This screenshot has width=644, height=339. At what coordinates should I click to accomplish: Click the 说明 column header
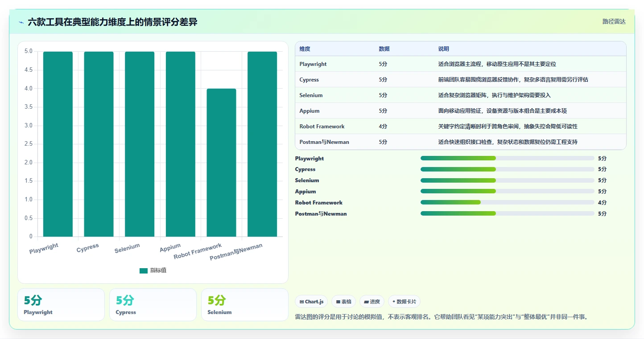(x=444, y=49)
